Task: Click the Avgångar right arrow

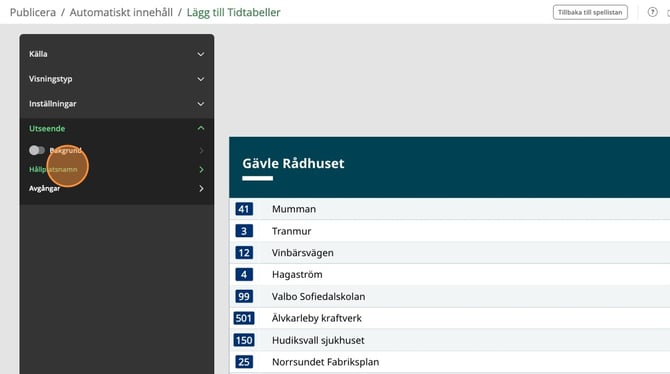Action: 201,188
